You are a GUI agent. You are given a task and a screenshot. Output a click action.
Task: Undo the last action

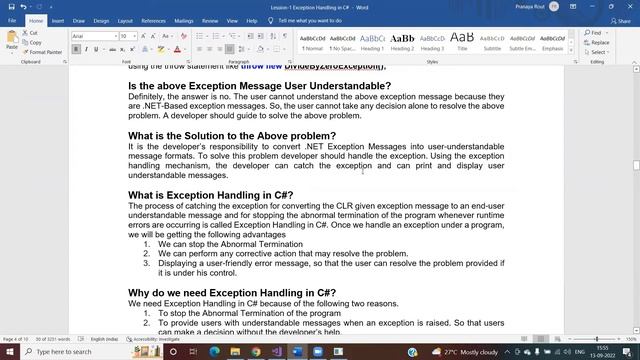pos(23,7)
